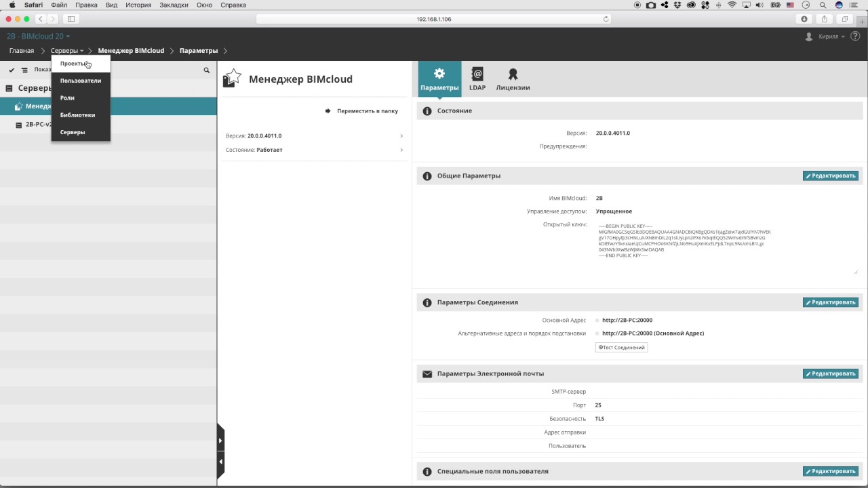Expand the Версия 20.0.0.4011.0 row chevron
The image size is (868, 488).
pos(401,136)
